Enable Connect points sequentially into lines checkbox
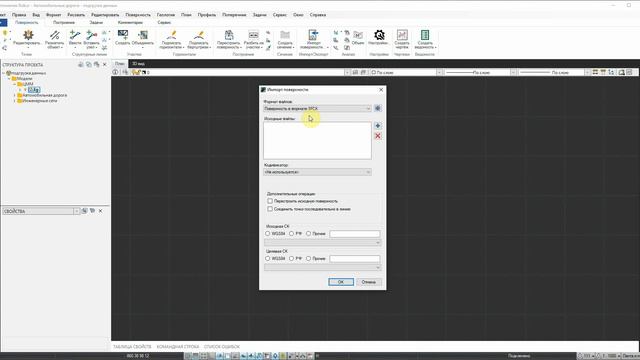Image resolution: width=640 pixels, height=360 pixels. 270,209
